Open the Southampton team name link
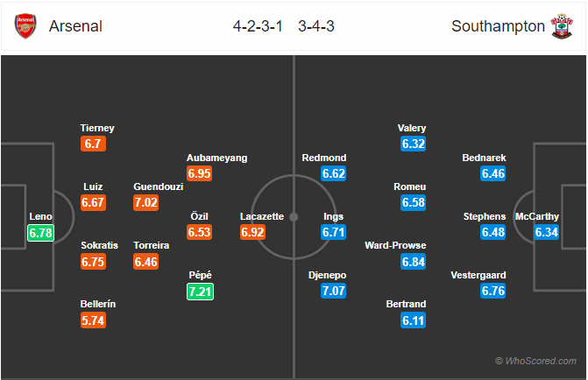 498,26
